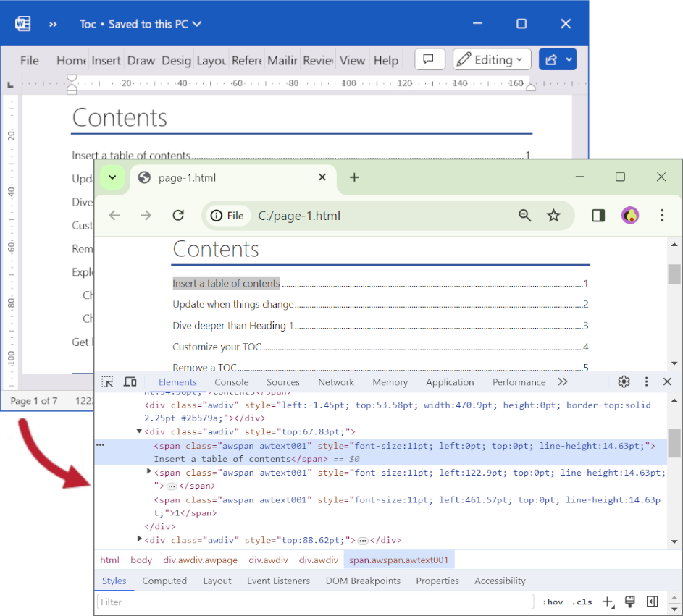Viewport: 683px width, 616px height.
Task: Toggle the device toolbar icon in DevTools
Action: [130, 381]
